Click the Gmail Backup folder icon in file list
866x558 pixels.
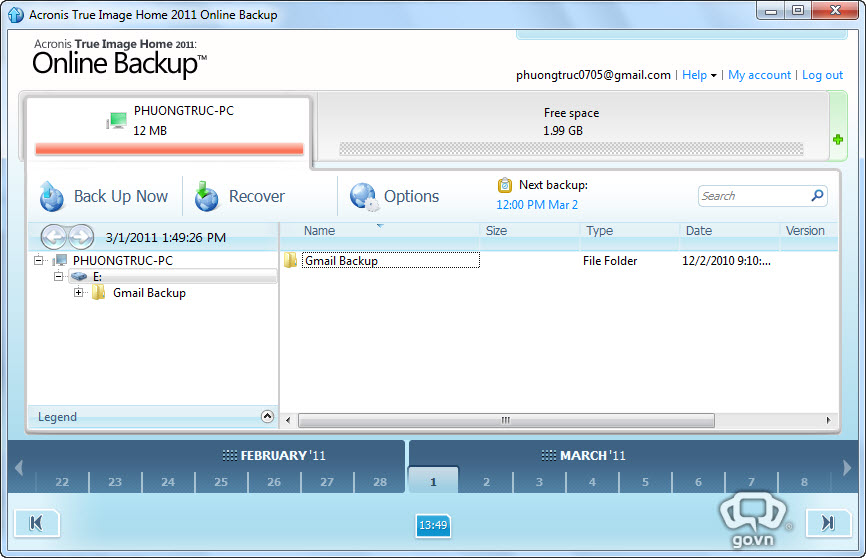point(291,260)
